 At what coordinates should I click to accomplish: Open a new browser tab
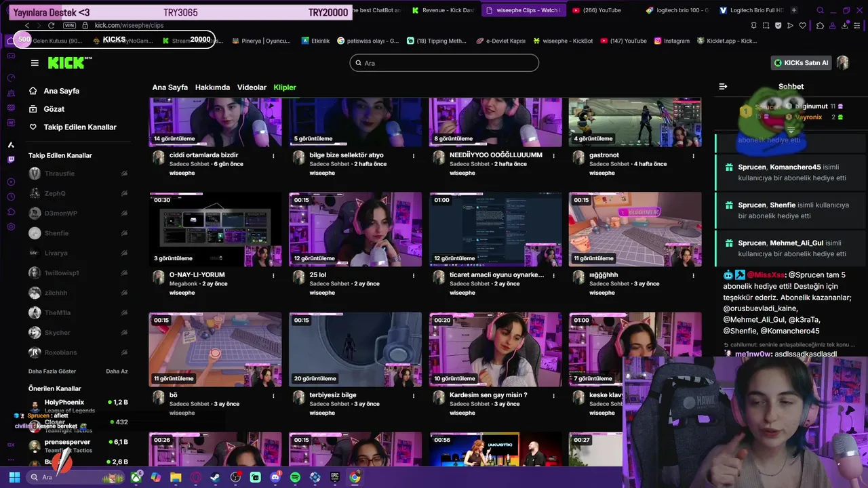pos(794,10)
